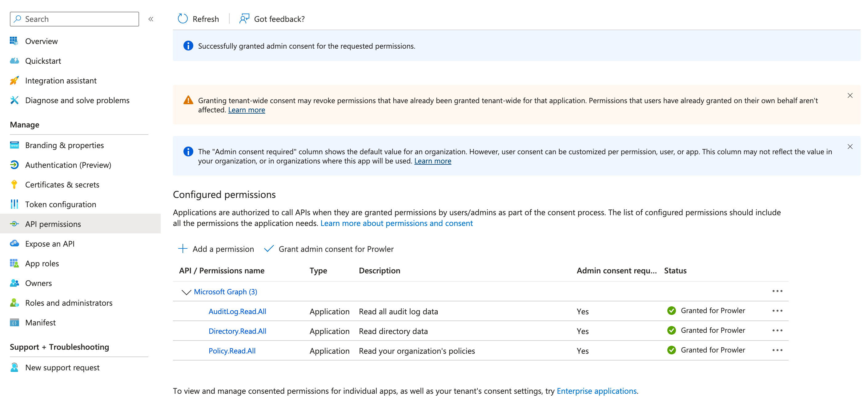This screenshot has height=415, width=868.
Task: Open the Expose an API cloud icon
Action: (x=14, y=244)
